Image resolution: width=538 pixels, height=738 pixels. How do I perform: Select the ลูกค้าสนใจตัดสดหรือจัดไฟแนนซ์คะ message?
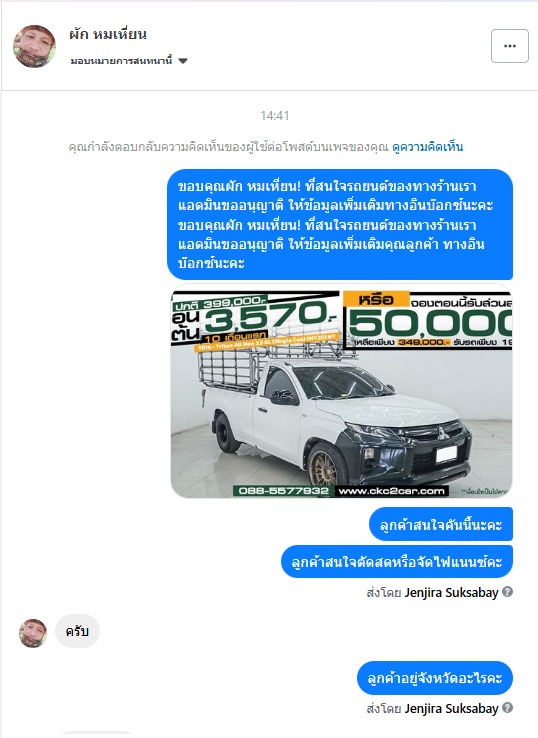(x=397, y=562)
